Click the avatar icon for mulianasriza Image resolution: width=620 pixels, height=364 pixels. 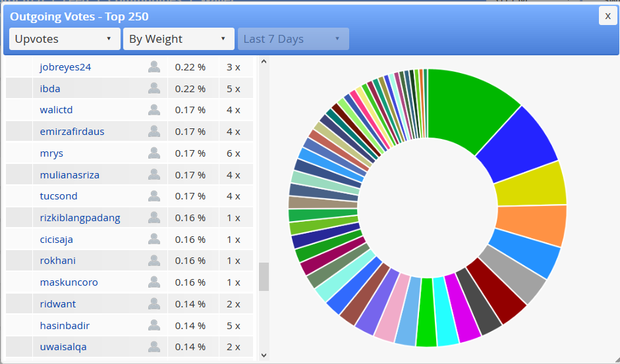[x=154, y=174]
